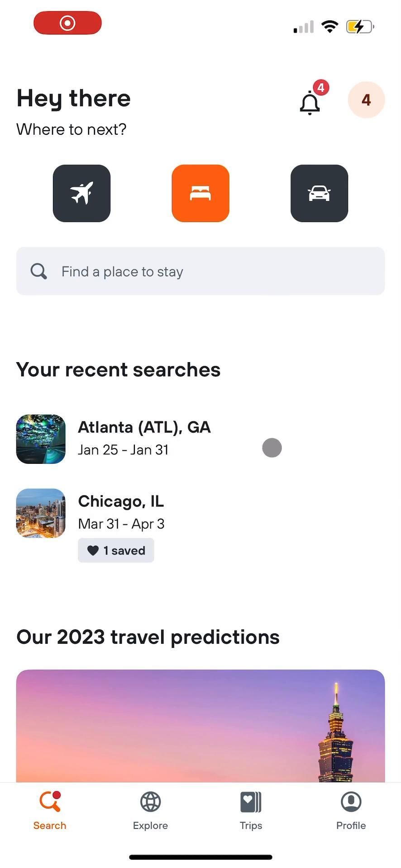
Task: Select the flights airplane icon
Action: (x=81, y=193)
